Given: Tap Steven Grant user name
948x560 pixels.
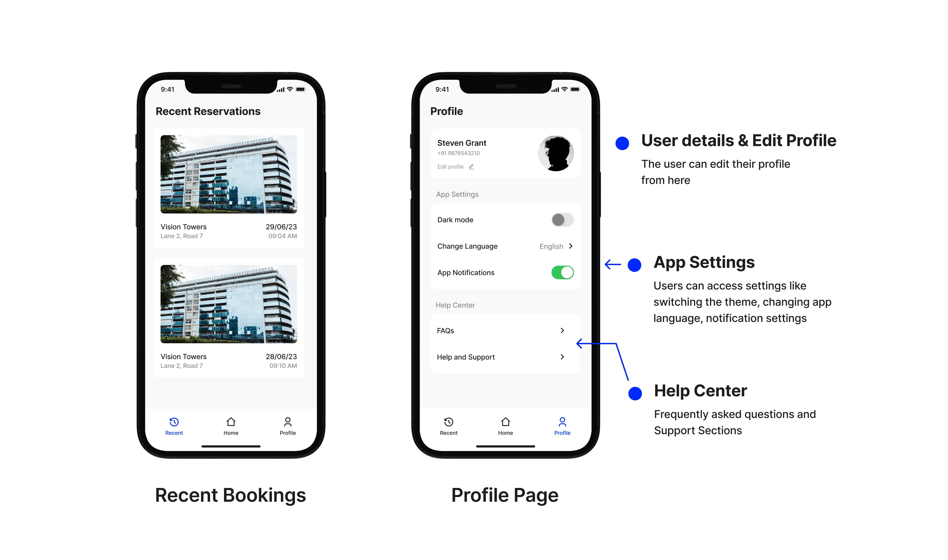Looking at the screenshot, I should click(x=462, y=142).
